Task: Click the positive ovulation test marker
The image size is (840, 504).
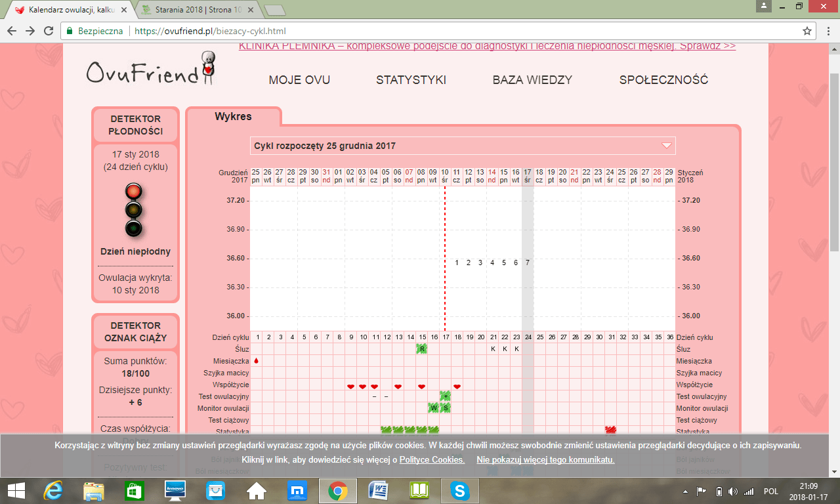Action: 446,396
